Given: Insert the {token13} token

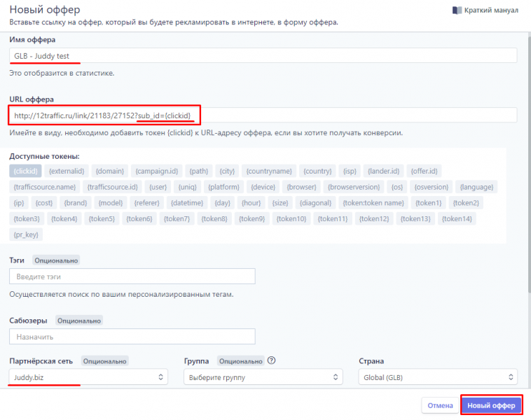Looking at the screenshot, I should point(415,218).
